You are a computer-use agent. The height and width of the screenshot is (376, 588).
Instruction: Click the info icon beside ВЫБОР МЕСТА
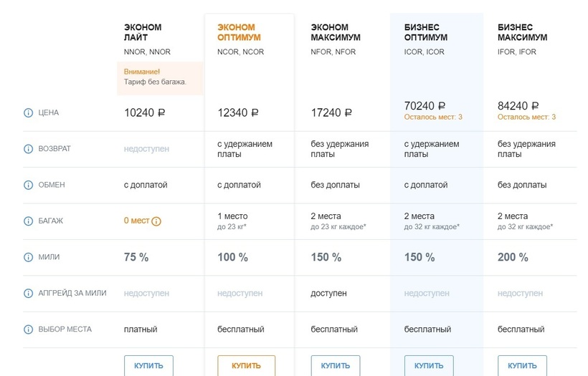(29, 329)
